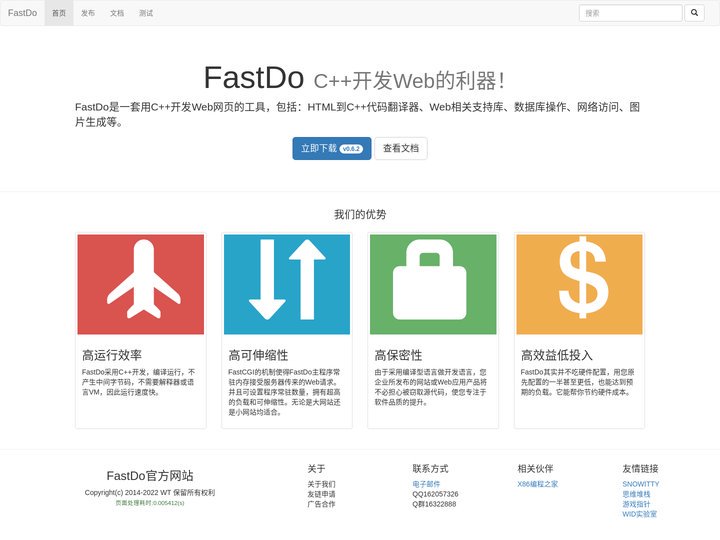Click the green padlock image
The image size is (720, 540).
(x=433, y=284)
